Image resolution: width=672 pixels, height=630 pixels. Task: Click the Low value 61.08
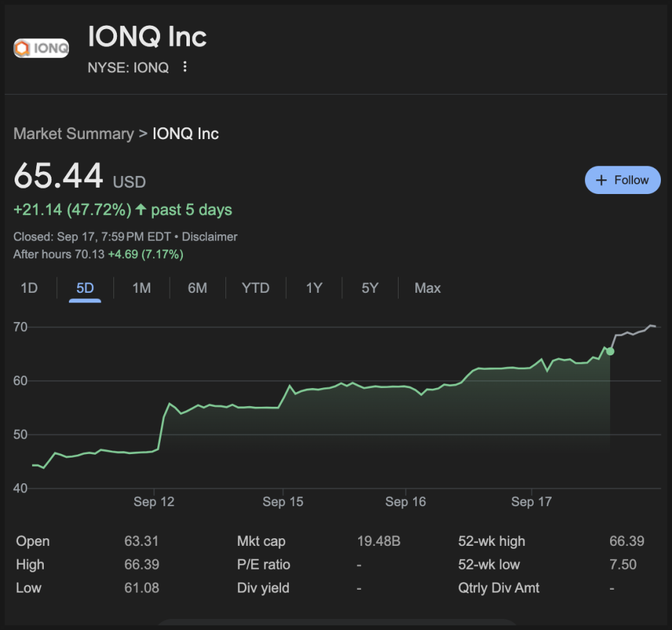141,588
